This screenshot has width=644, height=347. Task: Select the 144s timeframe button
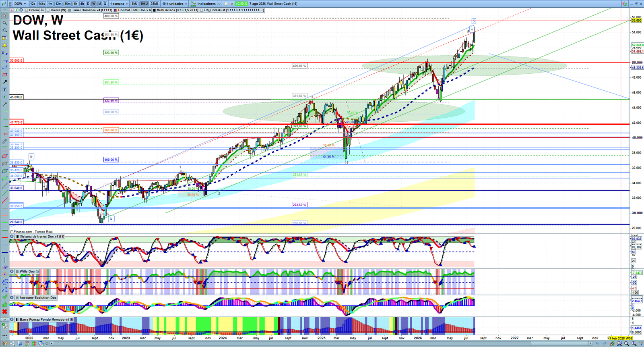(x=41, y=4)
